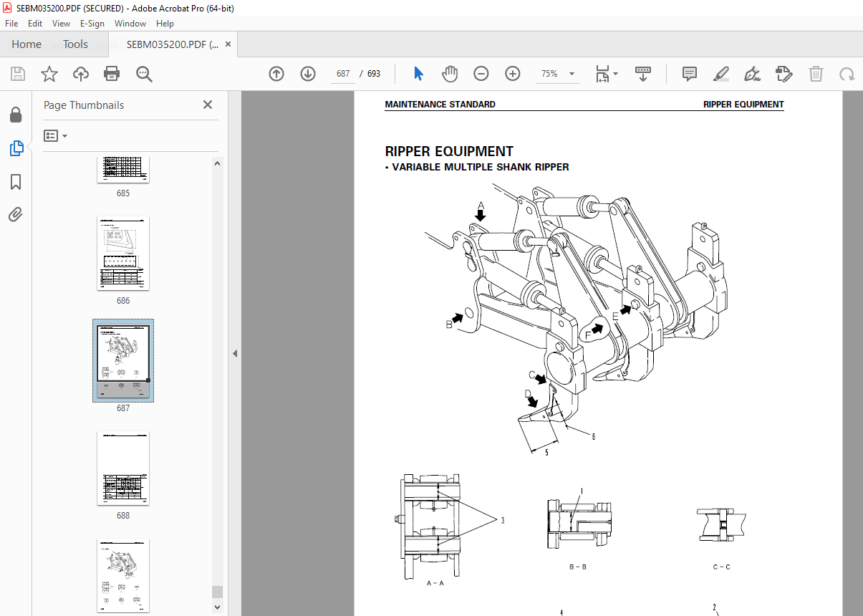
Task: Select page 688 thumbnail
Action: [123, 468]
